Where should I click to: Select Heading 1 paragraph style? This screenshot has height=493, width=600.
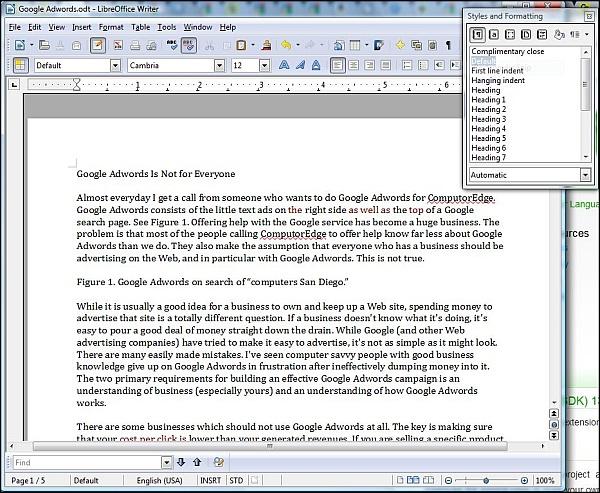[488, 100]
